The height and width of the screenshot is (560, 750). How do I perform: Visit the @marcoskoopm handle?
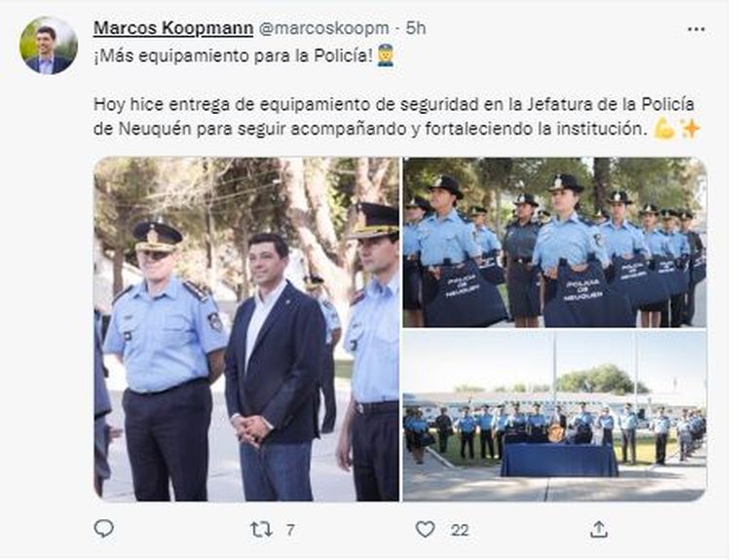tap(323, 28)
